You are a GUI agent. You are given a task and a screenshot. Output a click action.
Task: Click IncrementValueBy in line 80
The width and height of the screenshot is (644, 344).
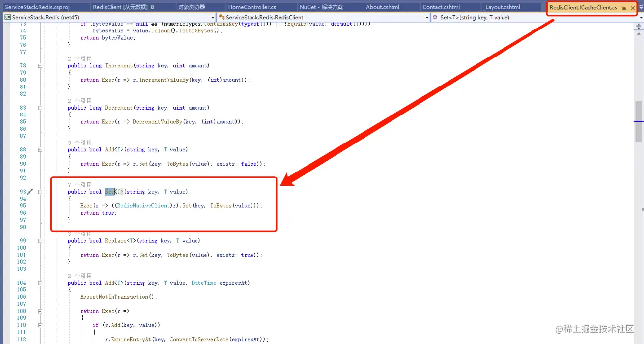(164, 80)
